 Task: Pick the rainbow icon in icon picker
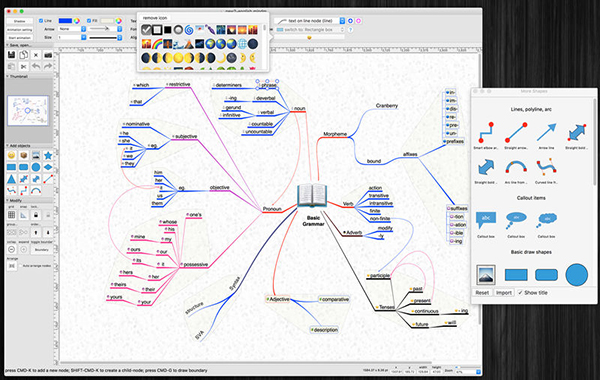pyautogui.click(x=157, y=44)
